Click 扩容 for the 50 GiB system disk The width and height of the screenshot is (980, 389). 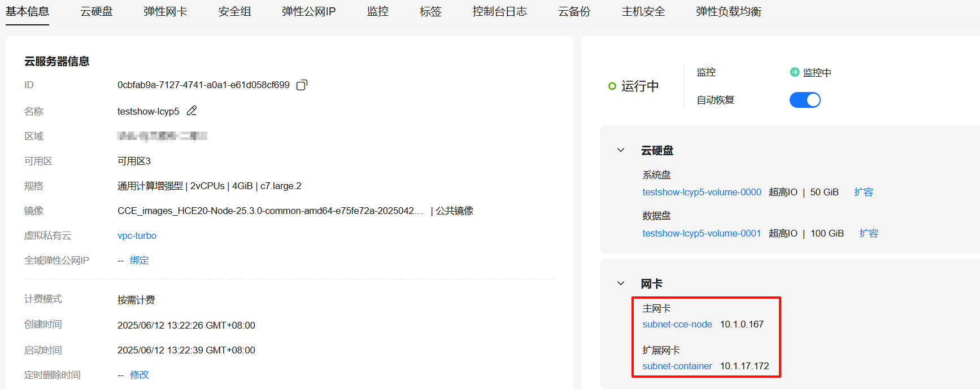pyautogui.click(x=864, y=192)
